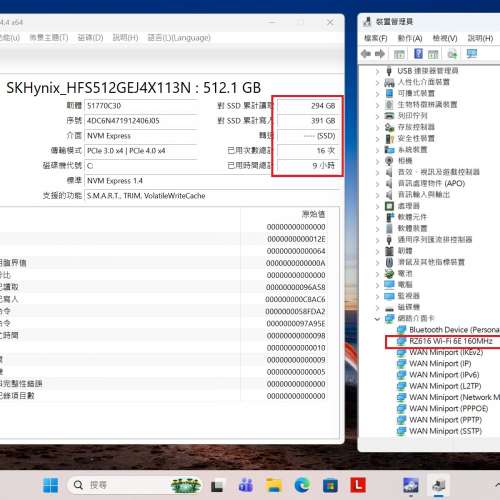Open 語言(L)(Language) menu in CrystalDiskInfo

[x=179, y=37]
